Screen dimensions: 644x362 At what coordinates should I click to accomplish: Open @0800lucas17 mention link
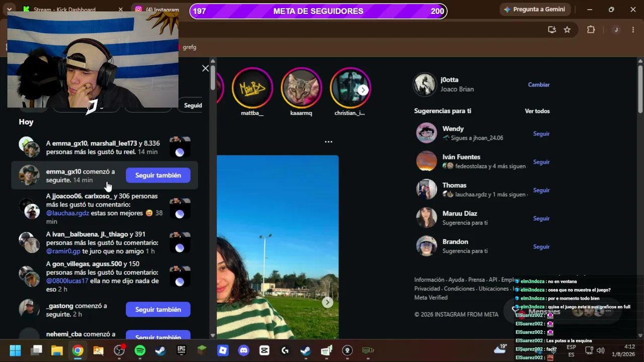(67, 281)
